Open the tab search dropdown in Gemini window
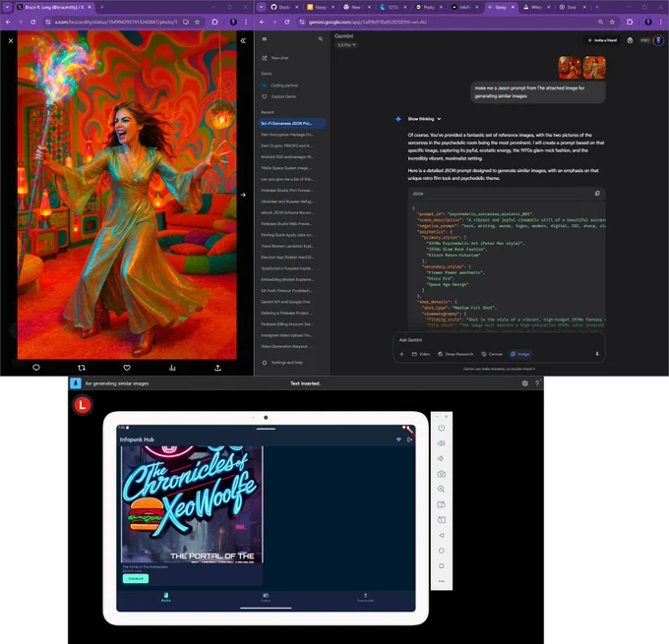Screen dimensions: 669x644 pyautogui.click(x=261, y=7)
